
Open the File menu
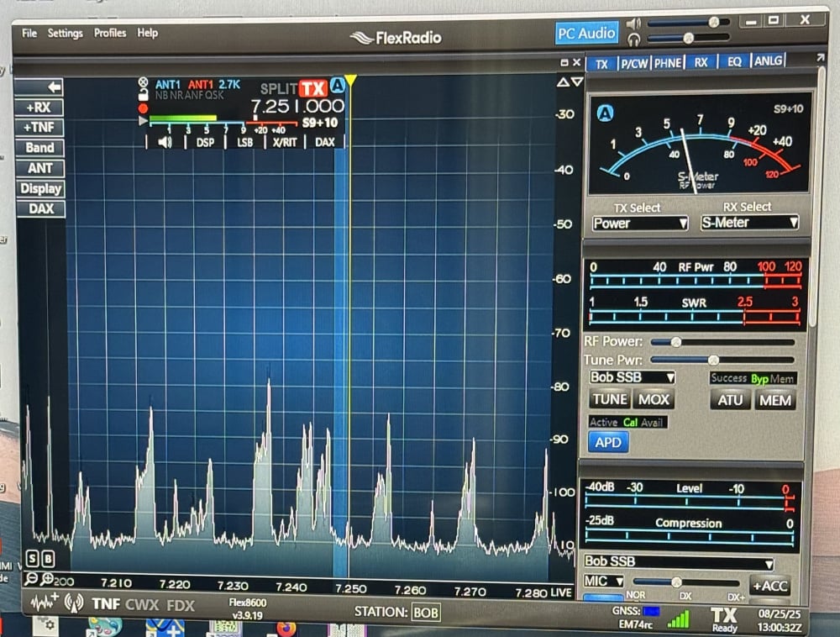[x=29, y=34]
